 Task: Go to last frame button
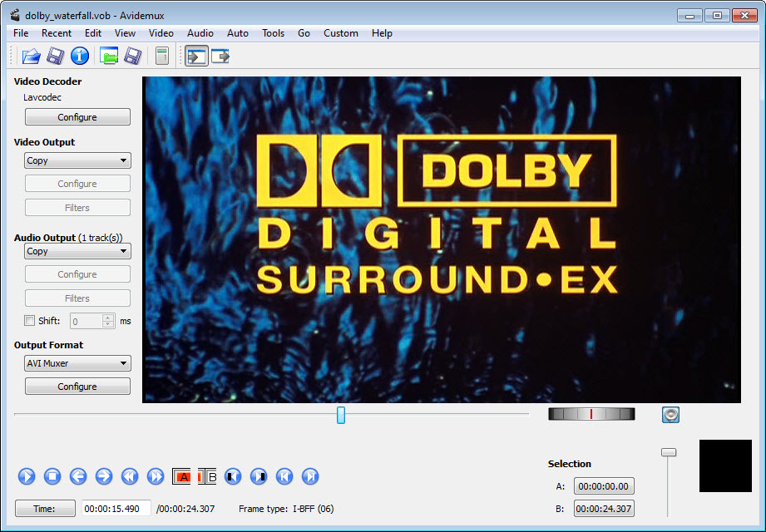pos(310,476)
